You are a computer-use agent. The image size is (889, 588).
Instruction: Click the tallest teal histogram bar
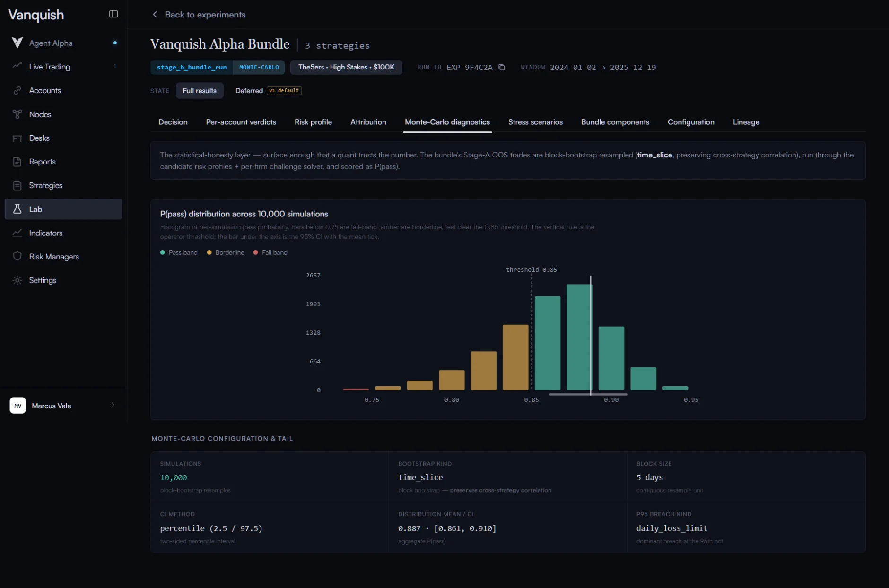(x=579, y=337)
